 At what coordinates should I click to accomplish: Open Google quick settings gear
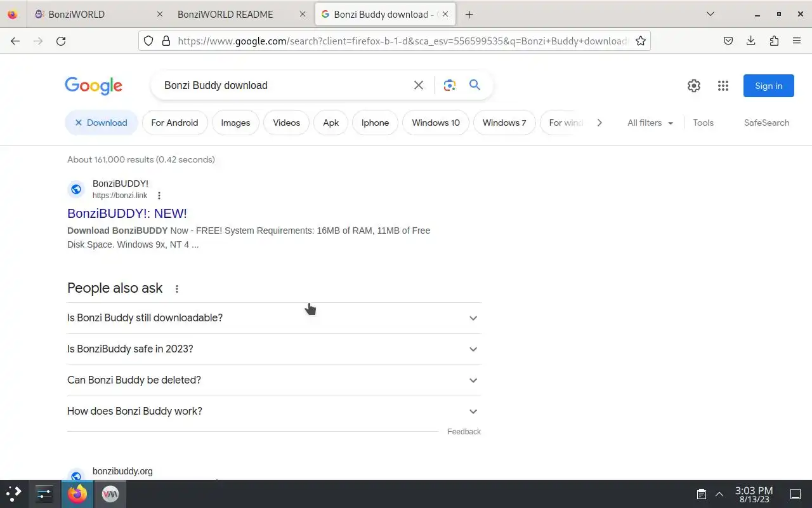coord(694,86)
